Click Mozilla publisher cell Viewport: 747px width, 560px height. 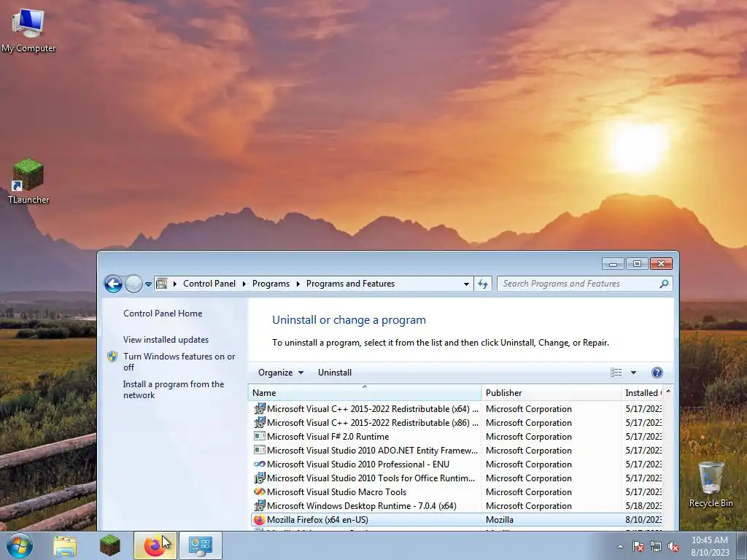(x=500, y=520)
